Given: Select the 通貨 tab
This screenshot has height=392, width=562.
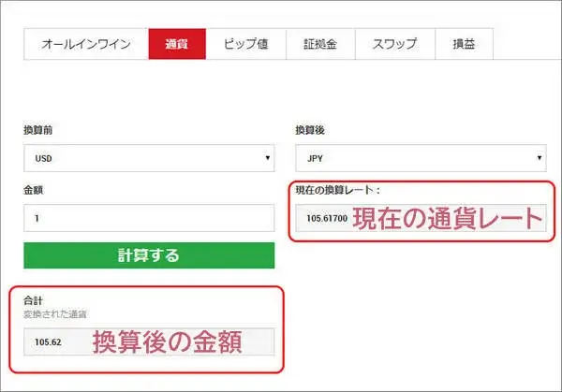Looking at the screenshot, I should pos(177,44).
